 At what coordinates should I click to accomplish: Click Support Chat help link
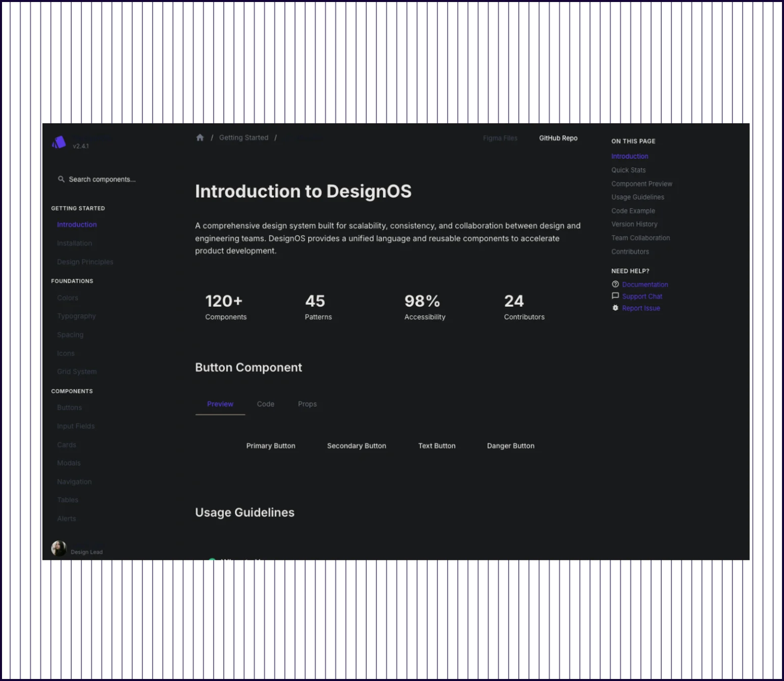(x=642, y=296)
